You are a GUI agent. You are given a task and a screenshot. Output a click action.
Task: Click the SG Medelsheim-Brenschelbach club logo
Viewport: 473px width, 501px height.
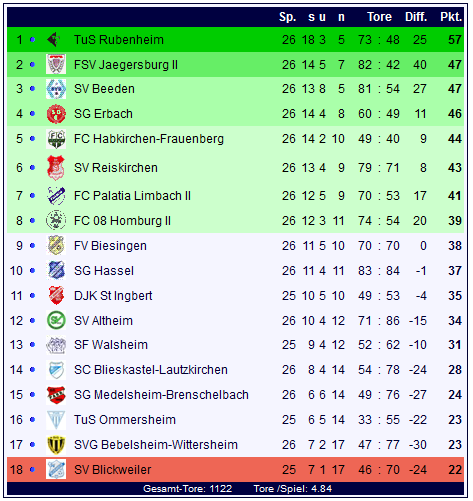pos(56,395)
